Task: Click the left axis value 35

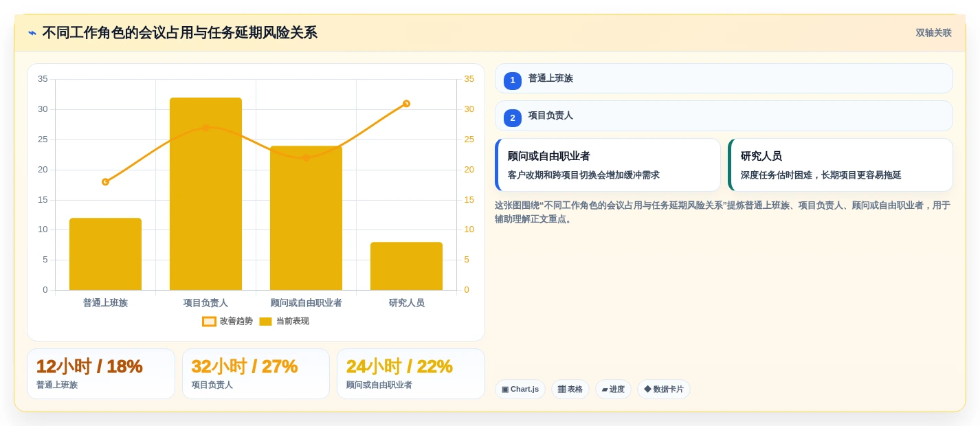Action: (x=43, y=79)
